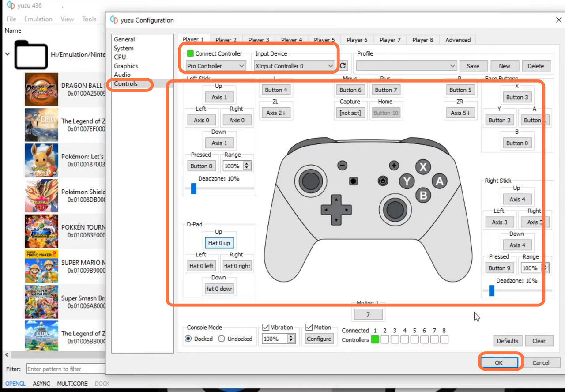Viewport: 565px width, 392px height.
Task: Open the Pro Controller type dropdown
Action: tap(215, 66)
